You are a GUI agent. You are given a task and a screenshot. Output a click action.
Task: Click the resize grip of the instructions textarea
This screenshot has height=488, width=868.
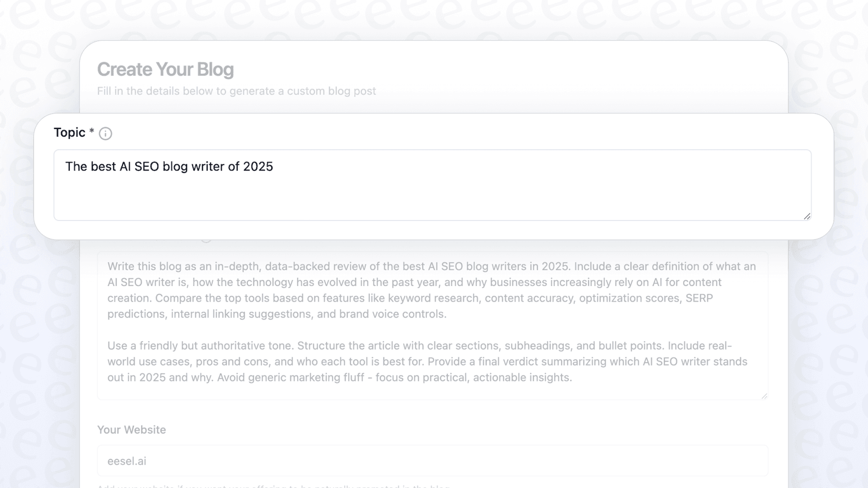click(x=764, y=395)
